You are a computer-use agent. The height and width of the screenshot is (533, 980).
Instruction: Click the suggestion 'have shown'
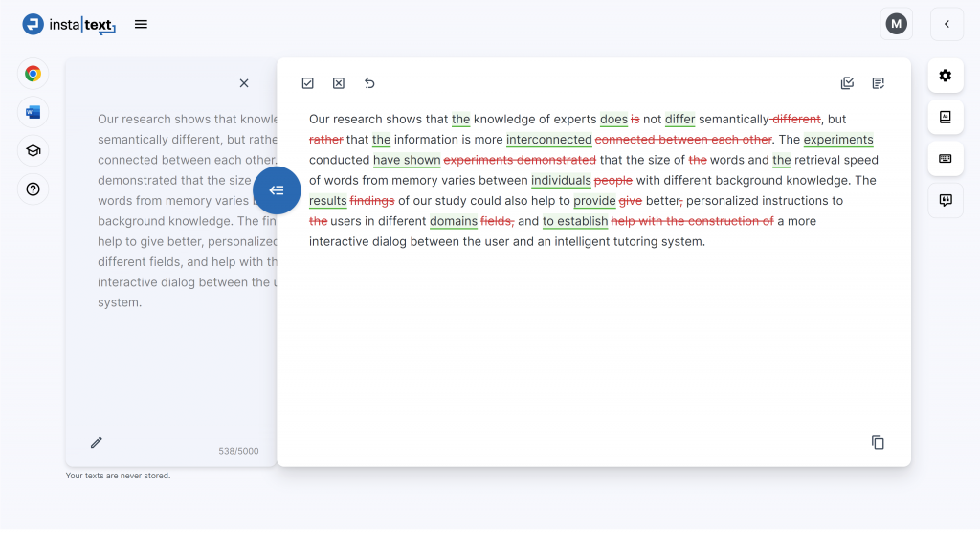click(x=407, y=160)
